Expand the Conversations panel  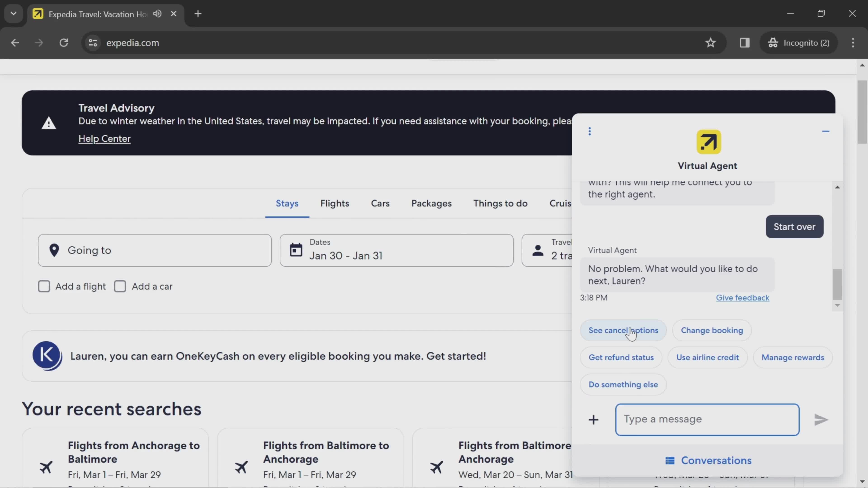click(x=708, y=460)
